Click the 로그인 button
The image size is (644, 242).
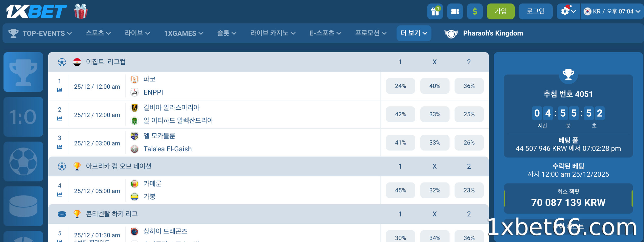(536, 11)
